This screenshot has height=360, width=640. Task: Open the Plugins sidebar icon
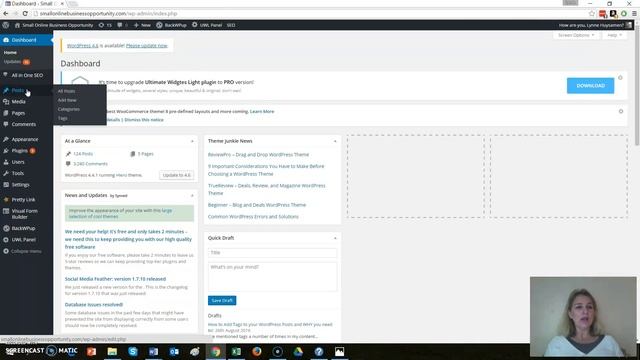coord(6,151)
